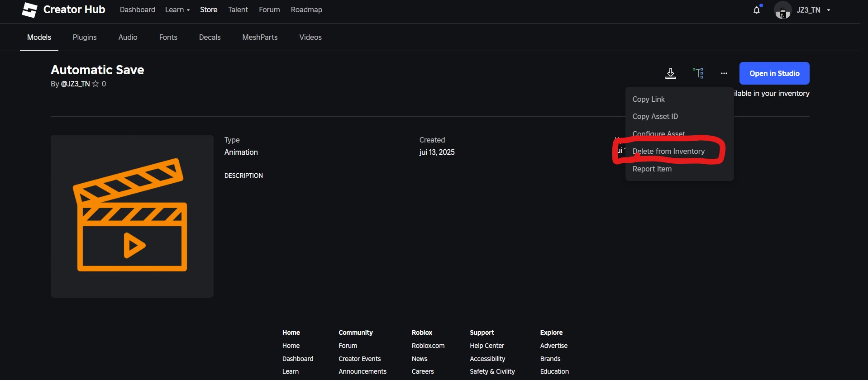868x380 pixels.
Task: Click the footer Education link
Action: pos(554,371)
